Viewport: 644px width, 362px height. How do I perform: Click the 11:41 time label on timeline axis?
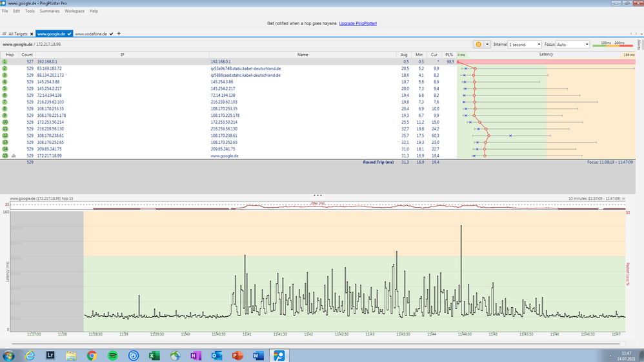[247, 334]
